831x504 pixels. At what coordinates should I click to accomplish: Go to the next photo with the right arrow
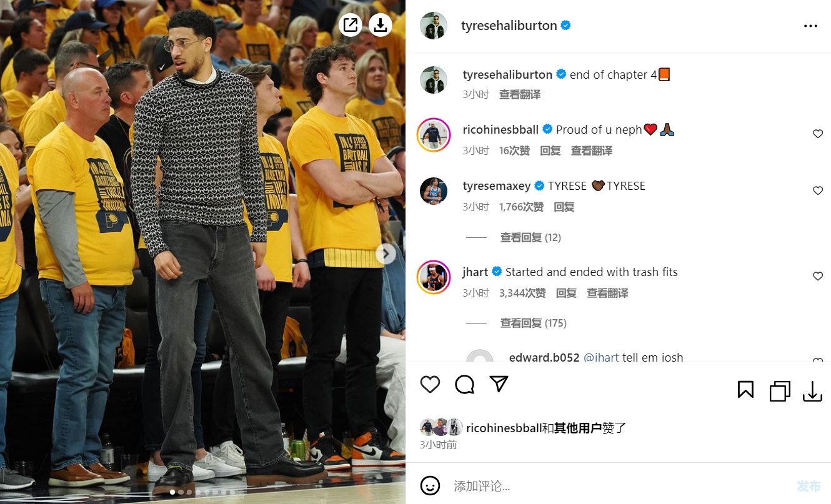[x=386, y=254]
